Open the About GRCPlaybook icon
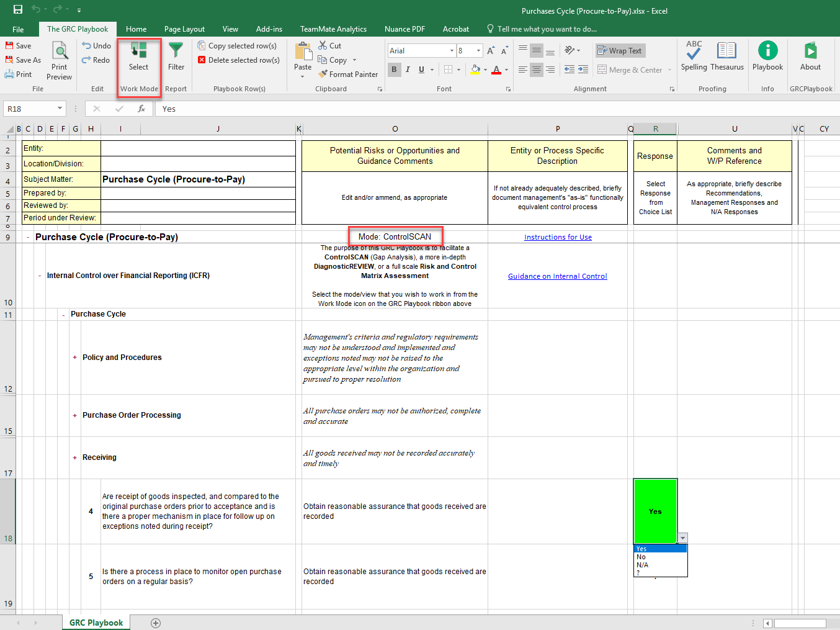 coord(810,56)
